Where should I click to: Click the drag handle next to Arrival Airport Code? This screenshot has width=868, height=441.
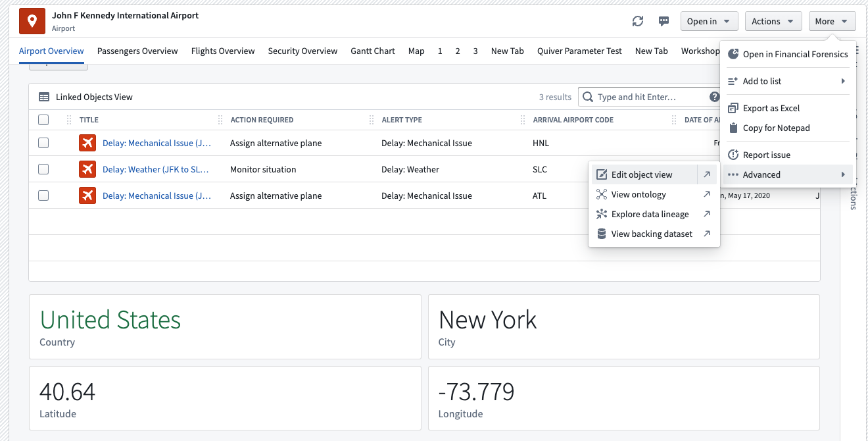(x=523, y=120)
